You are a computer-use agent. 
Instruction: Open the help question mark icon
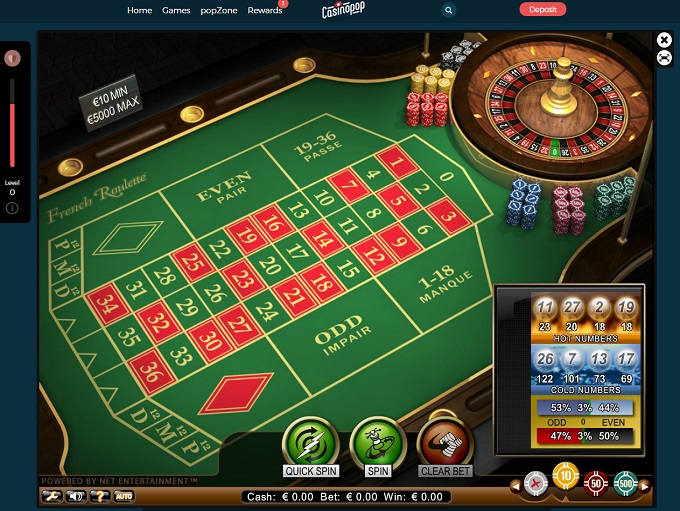100,496
